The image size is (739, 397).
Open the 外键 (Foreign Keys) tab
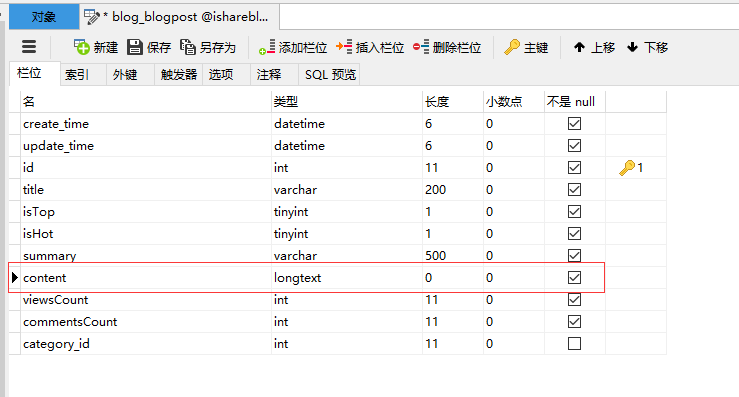131,74
